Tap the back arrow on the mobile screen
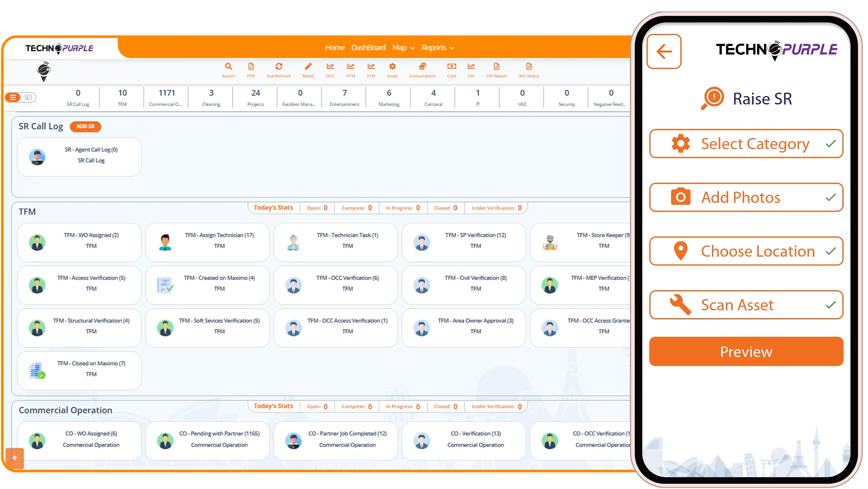Image resolution: width=868 pixels, height=489 pixels. [663, 51]
